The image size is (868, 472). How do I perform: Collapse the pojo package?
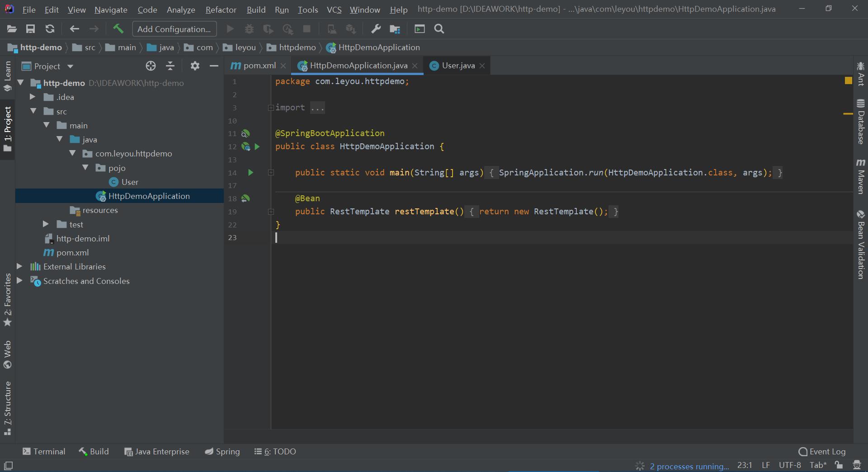(86, 168)
